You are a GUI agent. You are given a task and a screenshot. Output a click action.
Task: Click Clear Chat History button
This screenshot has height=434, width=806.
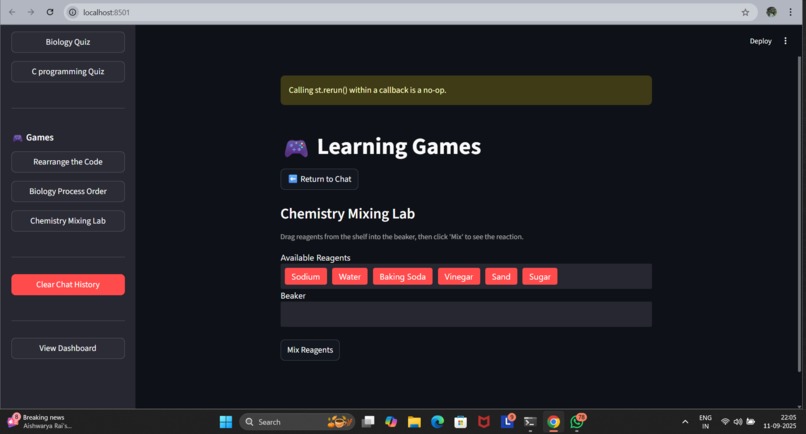68,284
